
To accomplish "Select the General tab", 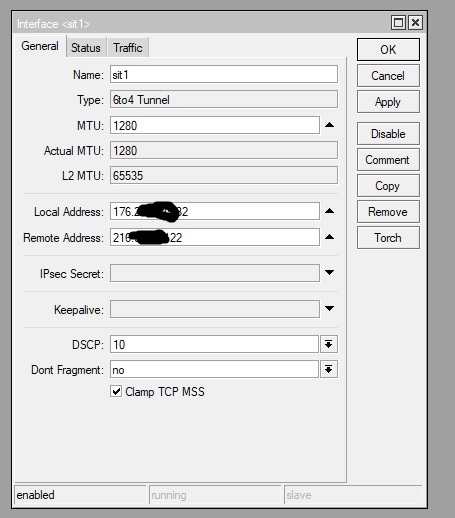I will pos(40,46).
